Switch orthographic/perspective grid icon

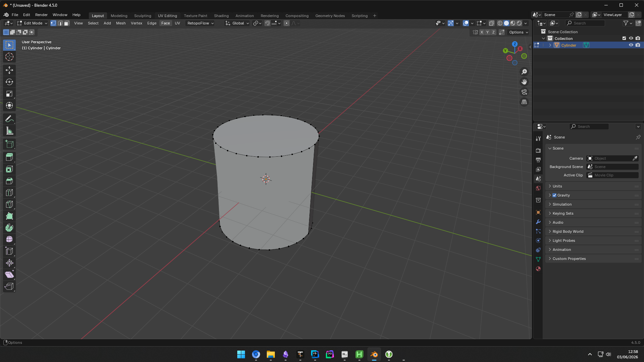524,102
